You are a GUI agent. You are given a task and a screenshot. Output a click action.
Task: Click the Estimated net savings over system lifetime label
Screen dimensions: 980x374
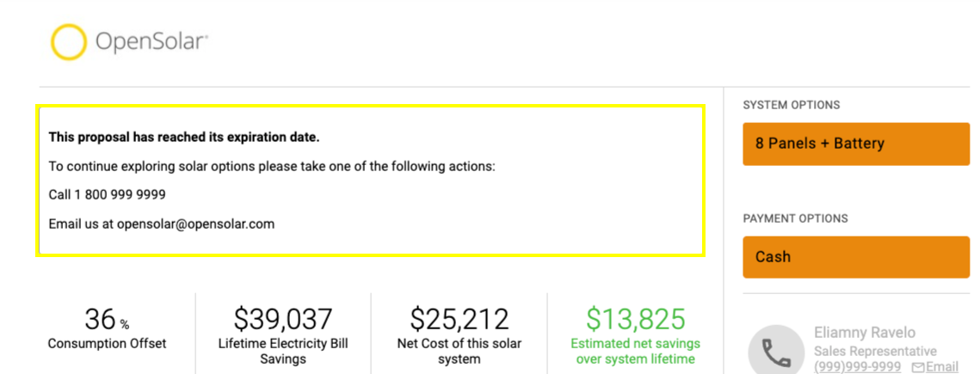pyautogui.click(x=636, y=352)
